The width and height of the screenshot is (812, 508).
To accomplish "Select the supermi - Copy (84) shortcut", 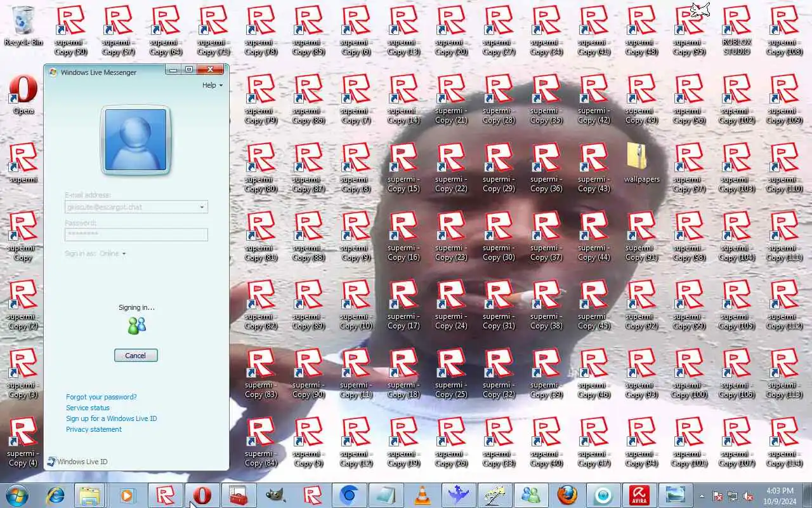I will tap(261, 441).
